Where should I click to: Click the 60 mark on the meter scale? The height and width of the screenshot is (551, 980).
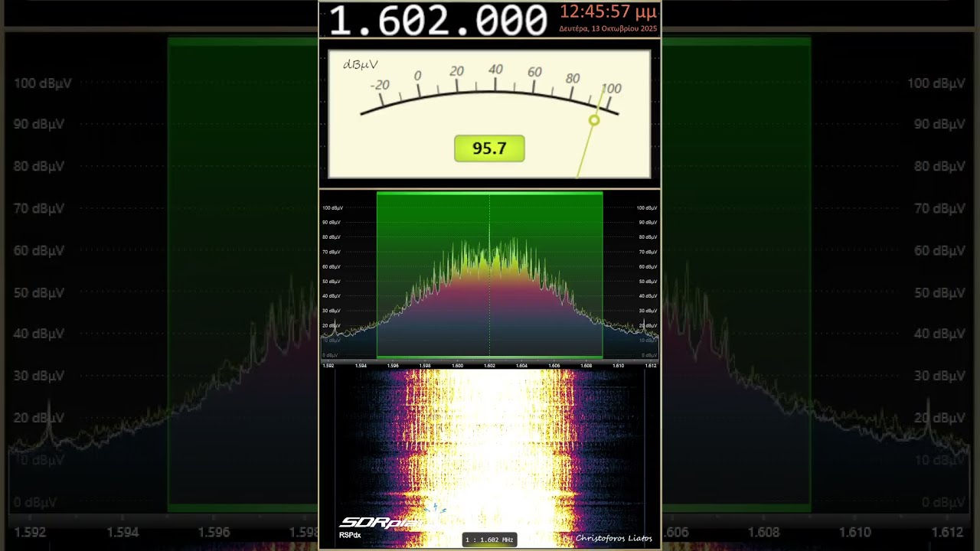click(534, 72)
